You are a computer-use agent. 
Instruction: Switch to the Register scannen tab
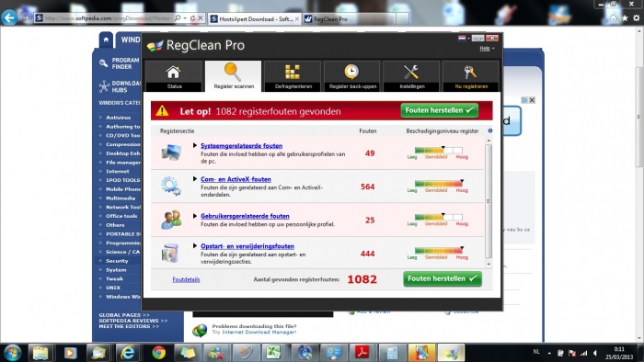coord(234,76)
